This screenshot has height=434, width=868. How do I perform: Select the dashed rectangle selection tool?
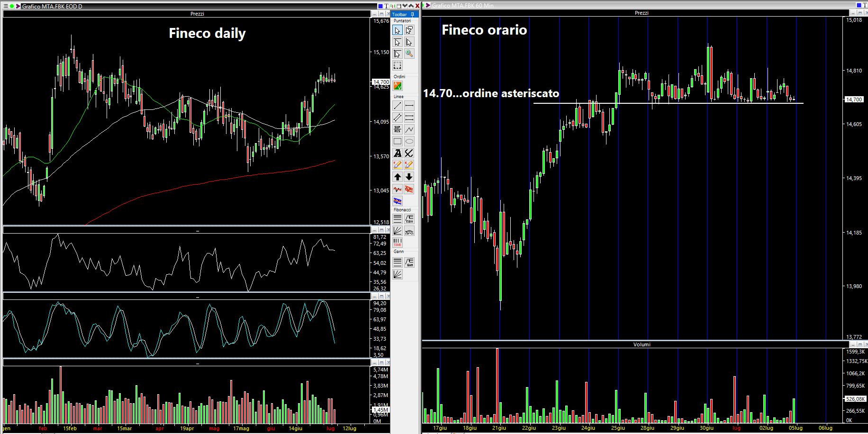[x=398, y=65]
